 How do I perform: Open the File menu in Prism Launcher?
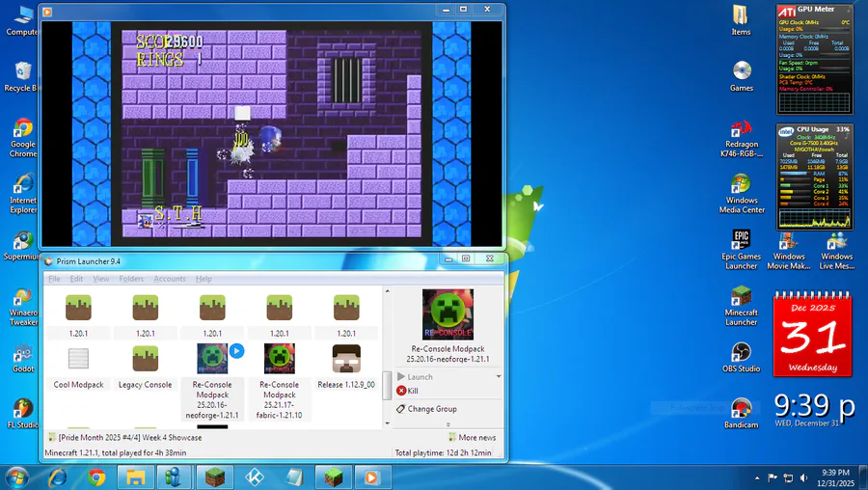tap(54, 279)
